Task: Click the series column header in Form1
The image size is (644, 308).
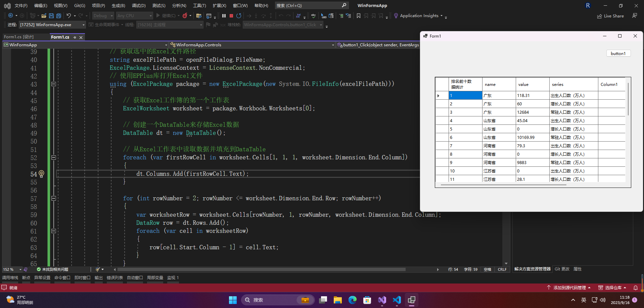Action: (x=574, y=85)
